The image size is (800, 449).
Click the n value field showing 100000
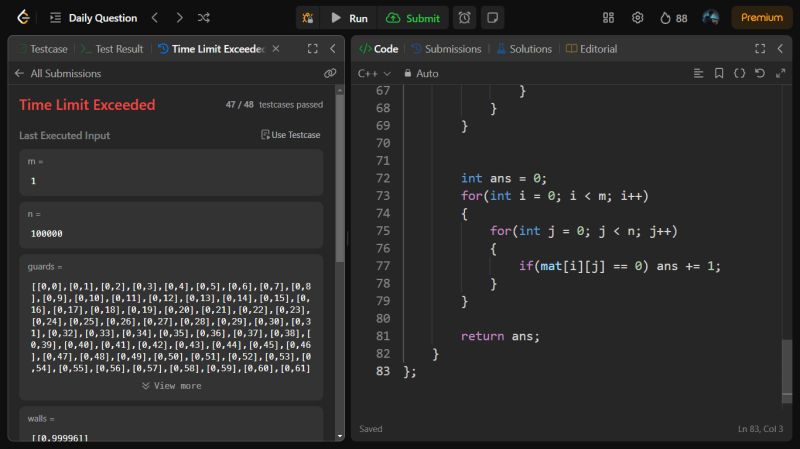pos(171,233)
